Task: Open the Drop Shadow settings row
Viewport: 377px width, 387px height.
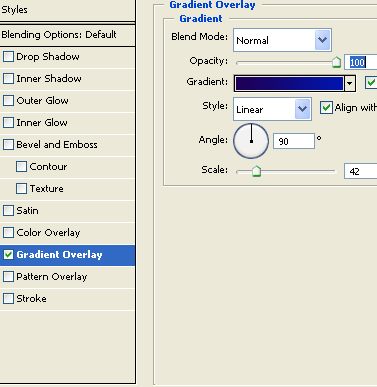Action: pyautogui.click(x=67, y=57)
